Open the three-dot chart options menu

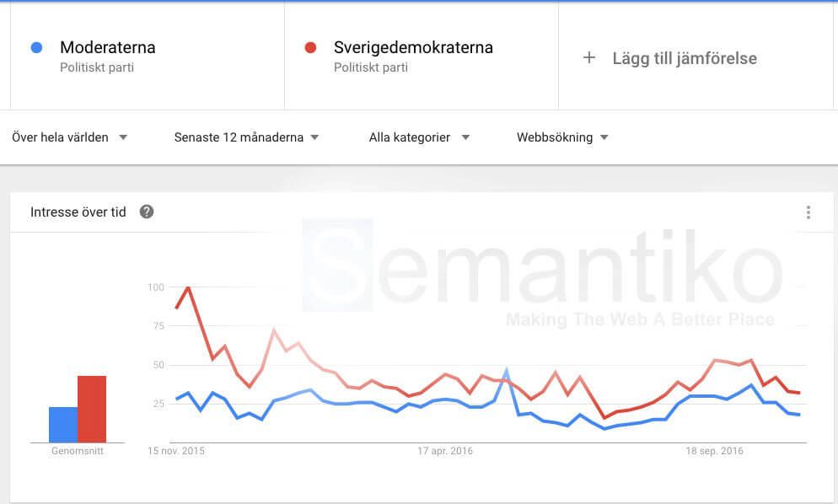coord(808,212)
